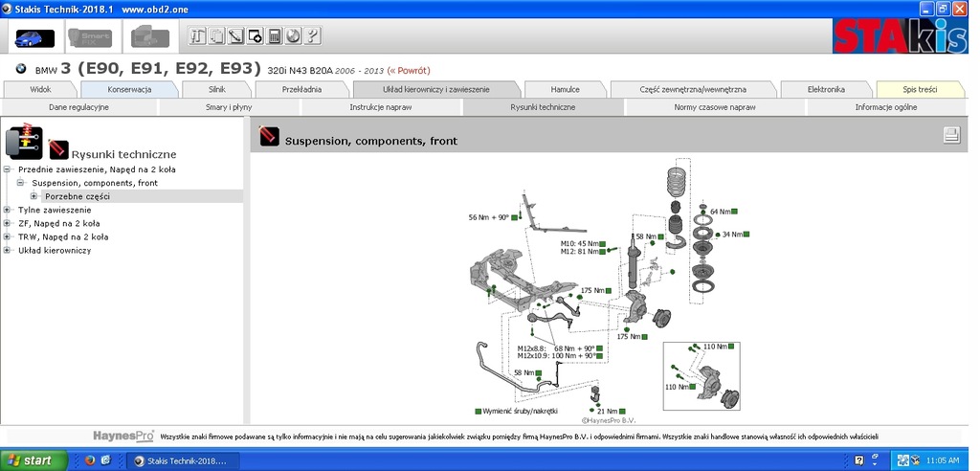The image size is (980, 471).
Task: Expand the Tylne zawieszenie node
Action: coord(7,211)
